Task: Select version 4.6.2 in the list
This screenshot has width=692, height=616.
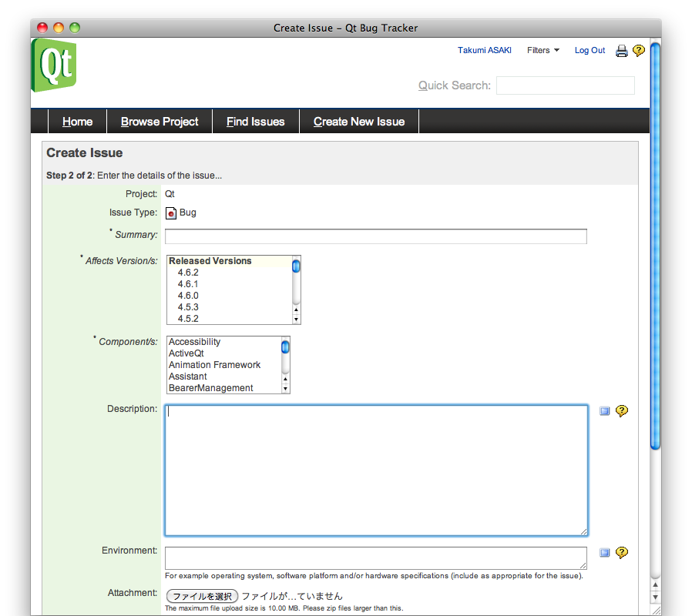Action: tap(188, 273)
